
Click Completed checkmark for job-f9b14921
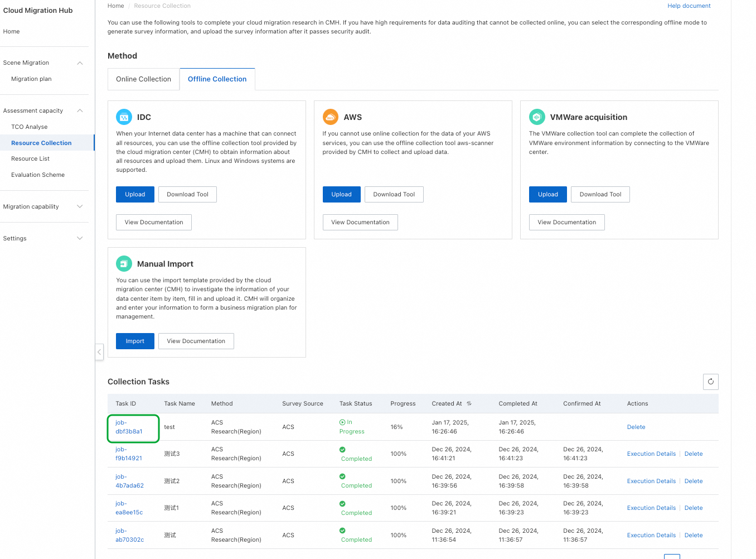(342, 450)
